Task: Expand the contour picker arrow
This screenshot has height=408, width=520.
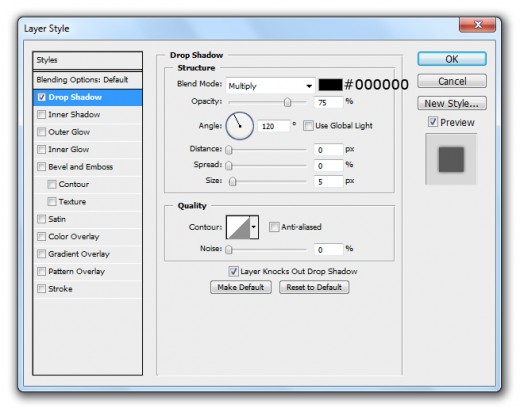Action: 254,227
